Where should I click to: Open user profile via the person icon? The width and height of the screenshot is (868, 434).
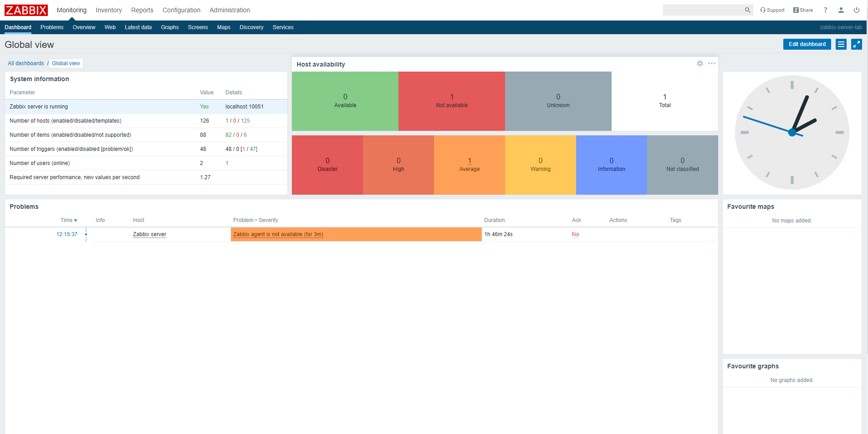click(x=841, y=10)
